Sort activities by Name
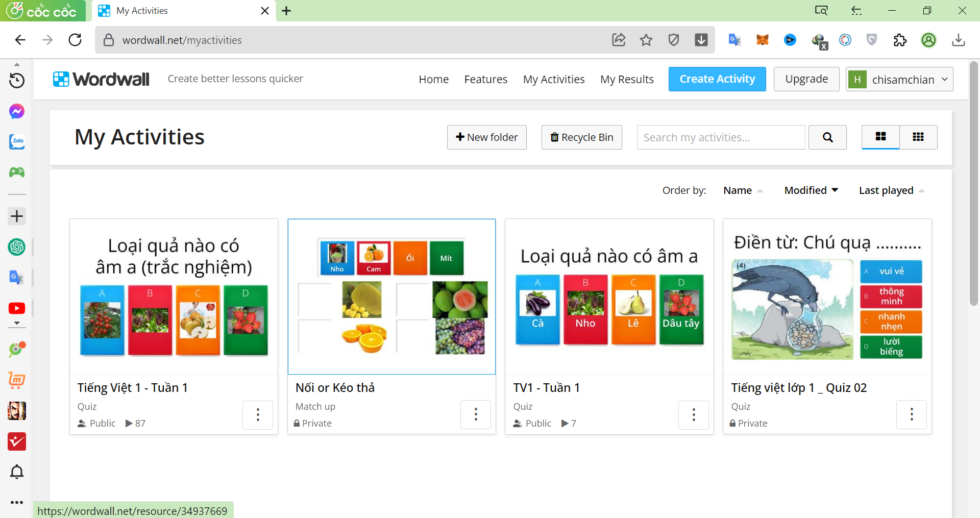This screenshot has height=518, width=980. [738, 190]
